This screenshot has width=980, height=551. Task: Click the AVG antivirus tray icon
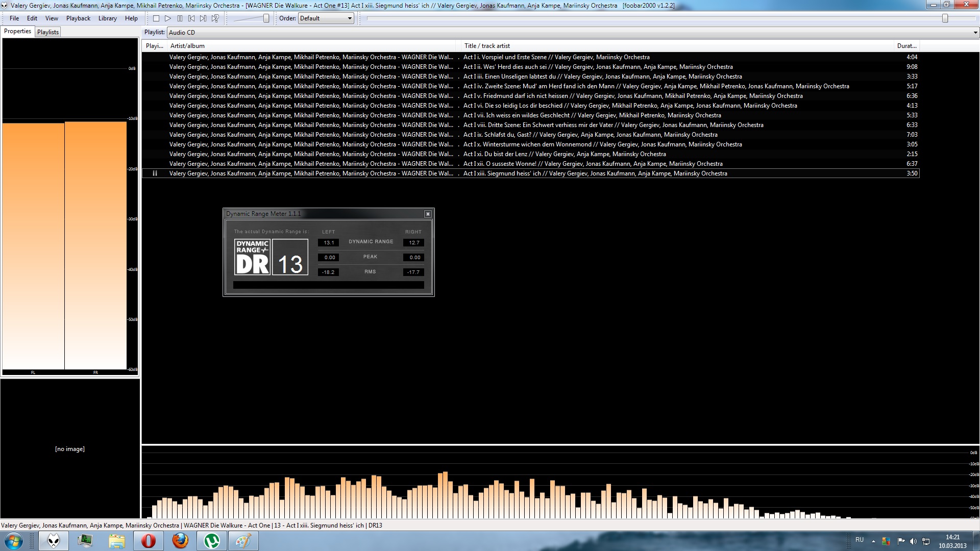tap(886, 541)
